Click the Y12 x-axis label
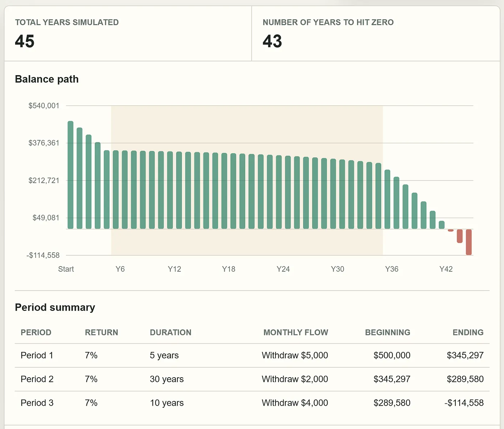The height and width of the screenshot is (429, 504). [x=175, y=269]
